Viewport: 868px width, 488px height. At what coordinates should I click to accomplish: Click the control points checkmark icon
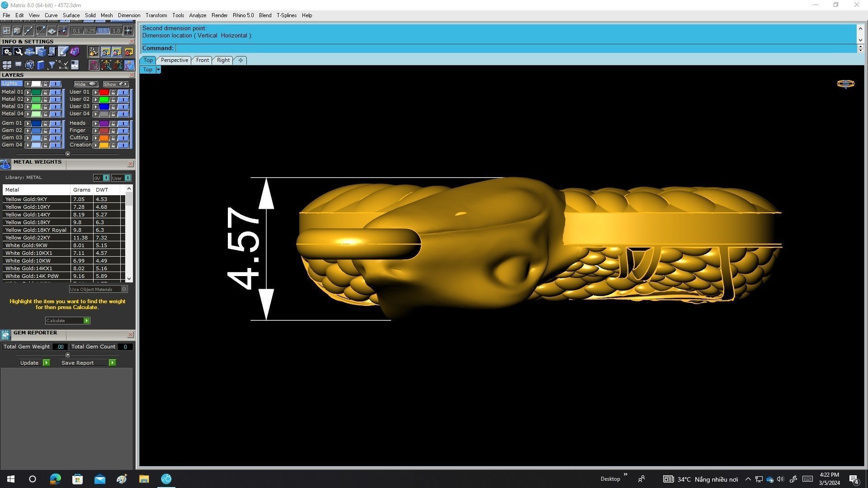tap(63, 65)
